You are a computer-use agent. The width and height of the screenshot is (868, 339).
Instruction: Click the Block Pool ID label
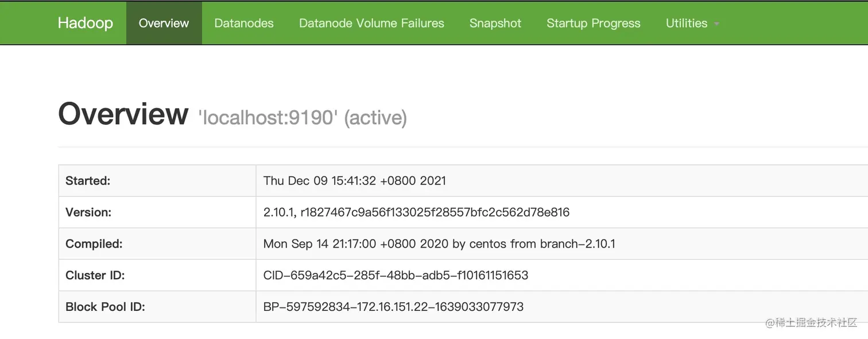105,307
